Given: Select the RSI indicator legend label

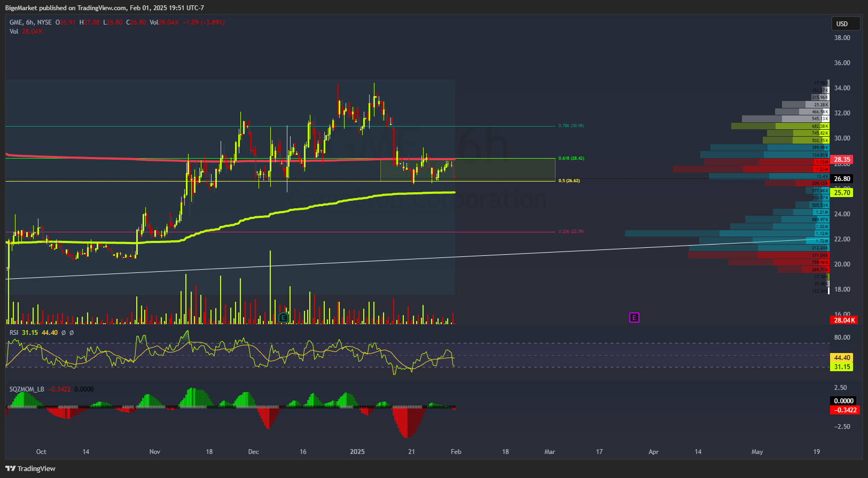Looking at the screenshot, I should click(x=14, y=333).
